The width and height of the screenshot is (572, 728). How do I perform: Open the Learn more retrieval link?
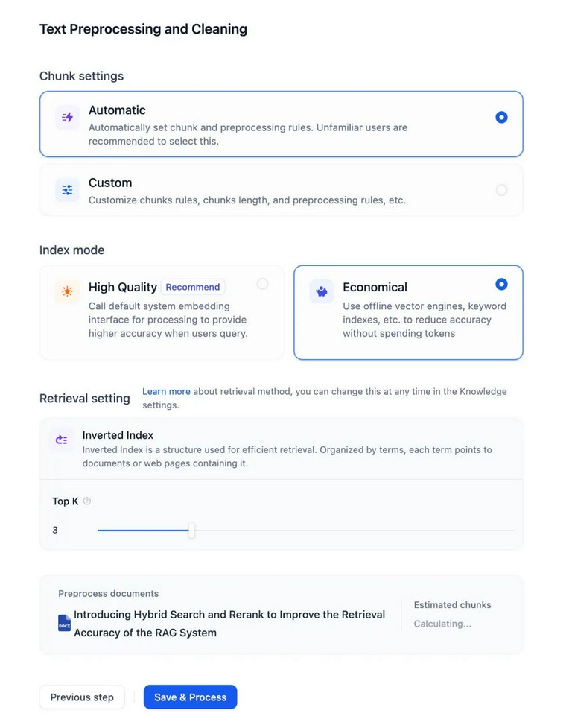click(x=166, y=391)
